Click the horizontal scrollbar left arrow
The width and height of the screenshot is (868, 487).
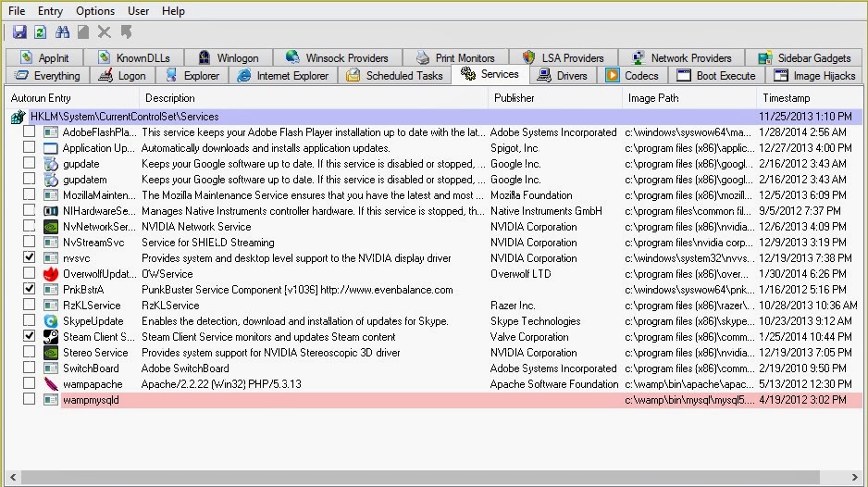(x=13, y=477)
